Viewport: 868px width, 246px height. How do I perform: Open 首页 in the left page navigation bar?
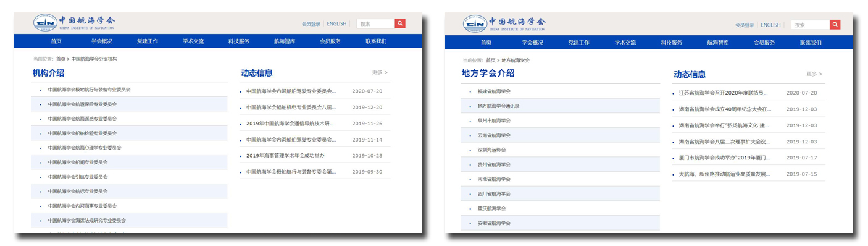point(56,41)
